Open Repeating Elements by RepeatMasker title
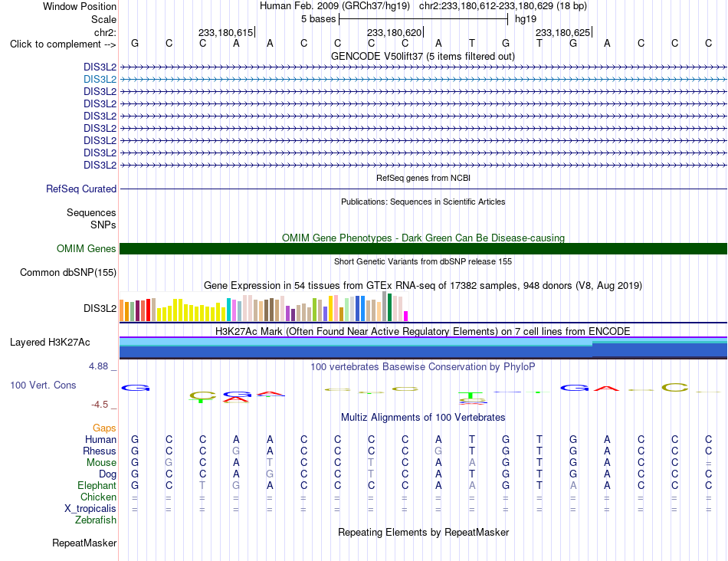Screen dimensions: 728x561 tap(423, 532)
